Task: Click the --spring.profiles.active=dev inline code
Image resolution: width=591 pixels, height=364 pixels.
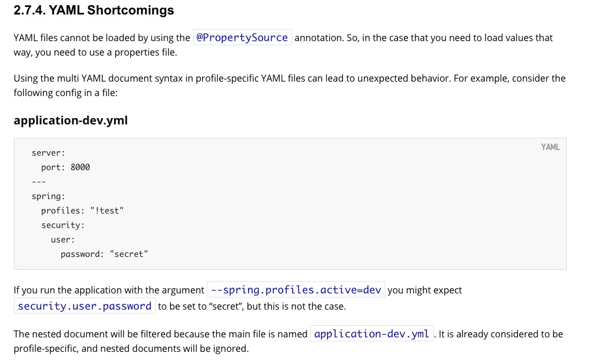Action: 296,290
